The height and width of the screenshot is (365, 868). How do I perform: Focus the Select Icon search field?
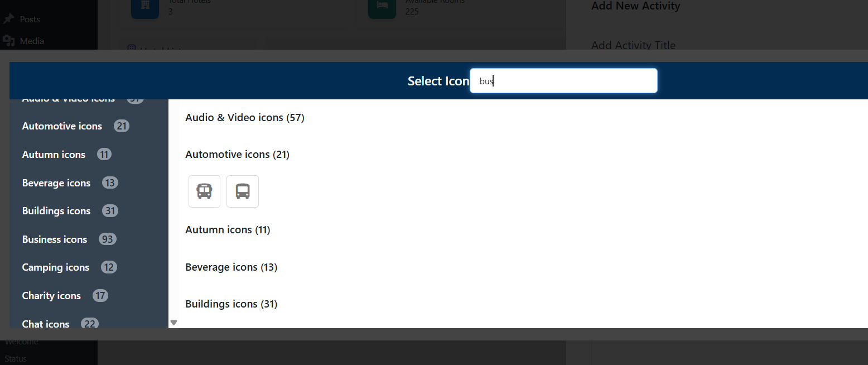(563, 81)
